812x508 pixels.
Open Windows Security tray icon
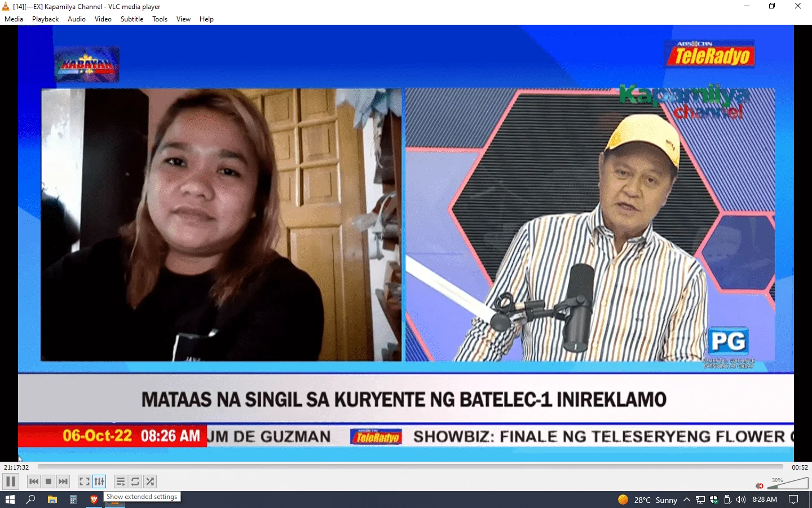pos(714,500)
